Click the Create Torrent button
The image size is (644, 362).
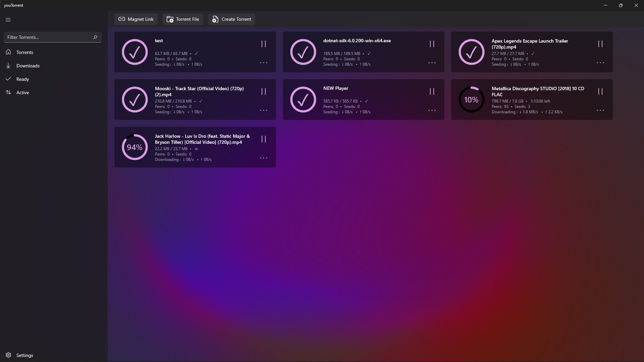(x=231, y=19)
